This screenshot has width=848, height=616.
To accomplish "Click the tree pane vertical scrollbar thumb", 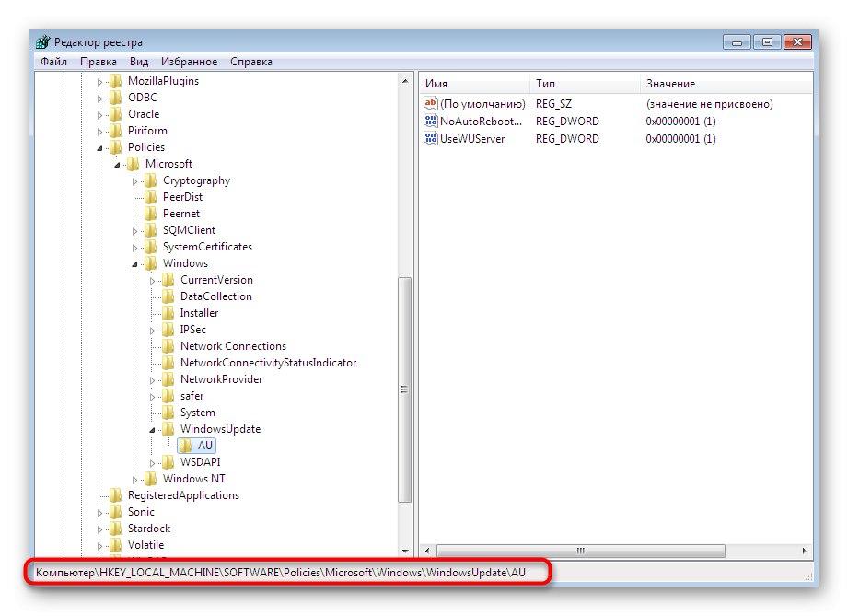I will (404, 389).
